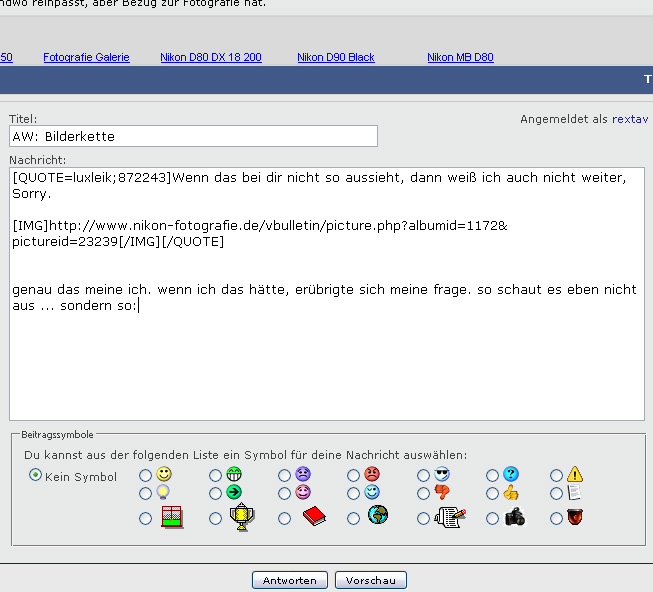
Task: Choose the green big-grin post icon
Action: pos(234,474)
